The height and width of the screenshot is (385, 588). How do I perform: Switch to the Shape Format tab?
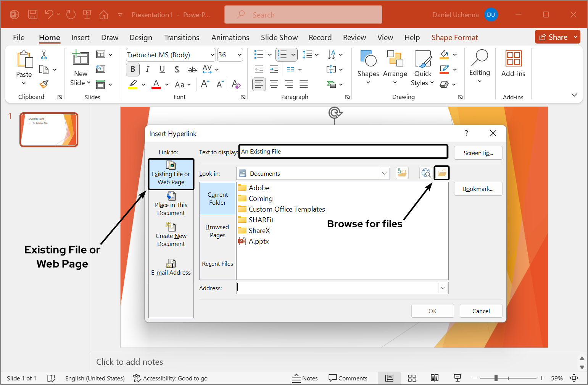click(454, 37)
